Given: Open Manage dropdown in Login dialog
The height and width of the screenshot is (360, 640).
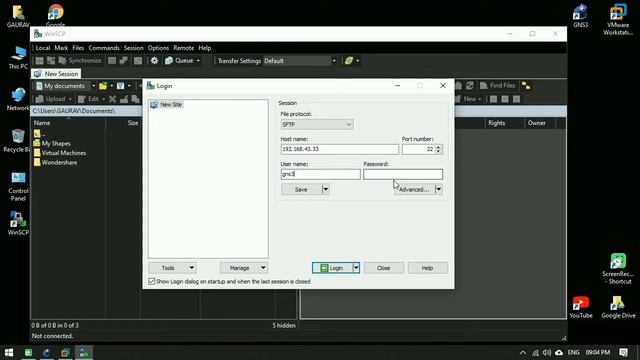Looking at the screenshot, I should pyautogui.click(x=244, y=268).
